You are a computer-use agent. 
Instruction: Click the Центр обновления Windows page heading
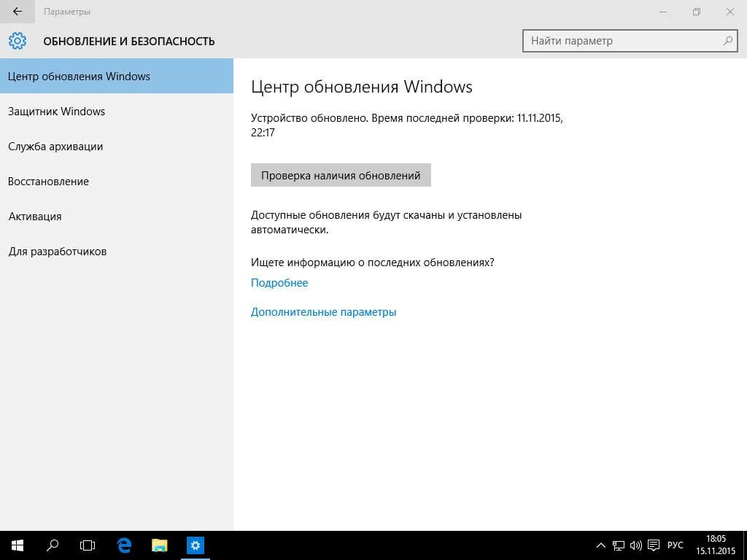(x=362, y=87)
